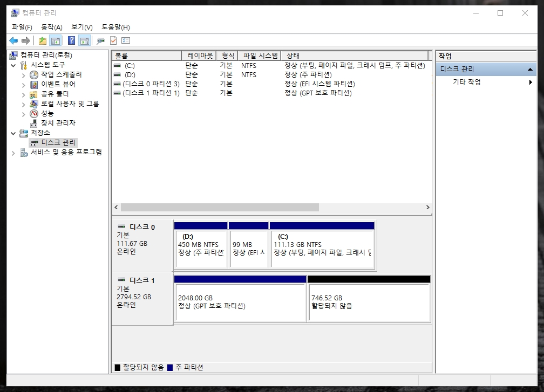Sort by the 상태 column header
This screenshot has width=544, height=392.
tap(354, 56)
